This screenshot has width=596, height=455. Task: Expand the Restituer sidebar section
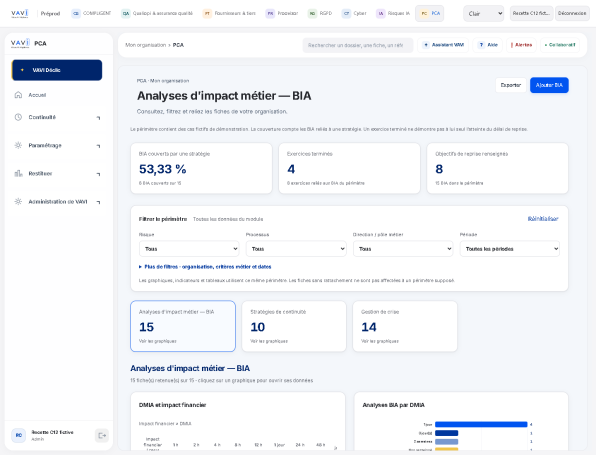(x=98, y=174)
